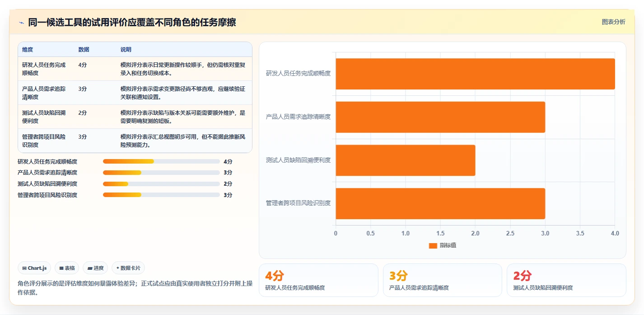Viewport: 644px width, 315px height.
Task: Click the 管理者跨项目风险识别度 progress bar
Action: click(x=161, y=195)
